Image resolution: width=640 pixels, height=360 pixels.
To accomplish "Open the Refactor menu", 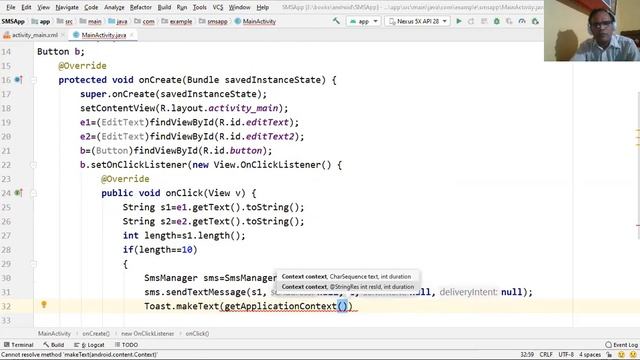I will pos(140,7).
